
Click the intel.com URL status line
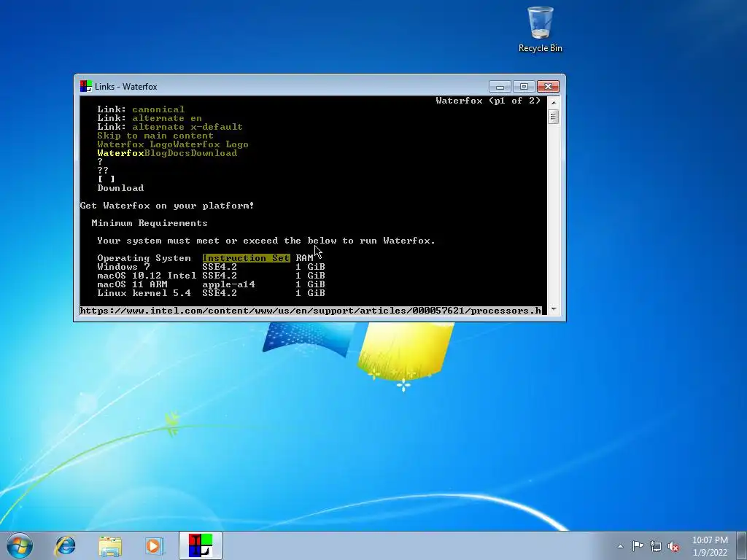[311, 311]
